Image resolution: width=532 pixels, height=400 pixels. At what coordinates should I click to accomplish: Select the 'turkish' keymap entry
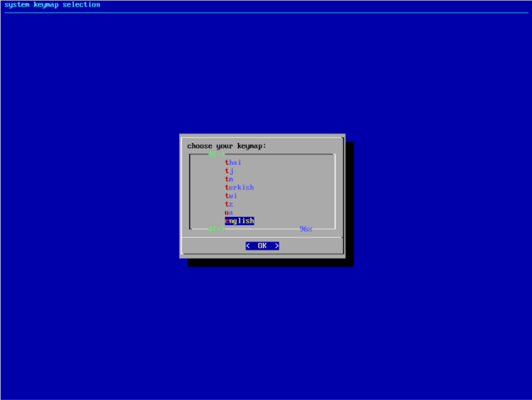tap(239, 187)
